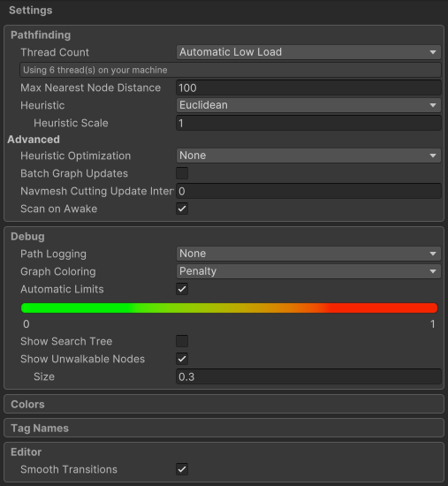Click the unwalkable node Size field
The image size is (448, 486).
(x=308, y=376)
